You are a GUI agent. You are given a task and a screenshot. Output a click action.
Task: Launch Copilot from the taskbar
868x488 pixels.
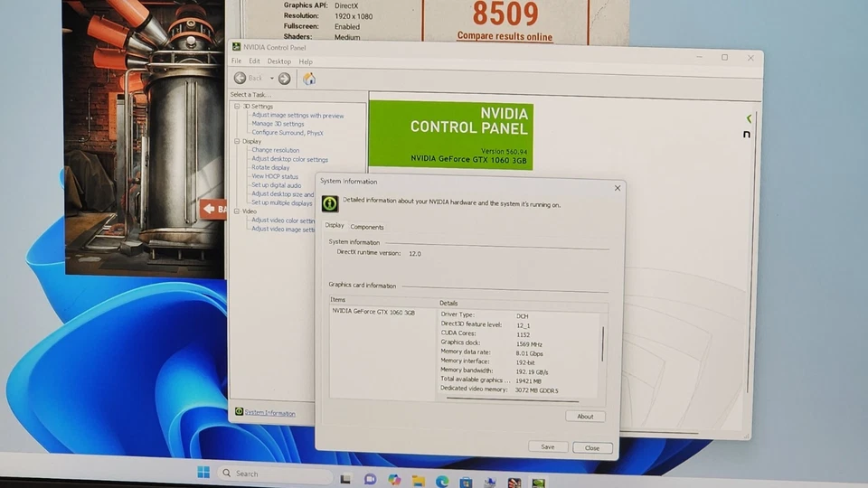pyautogui.click(x=394, y=480)
